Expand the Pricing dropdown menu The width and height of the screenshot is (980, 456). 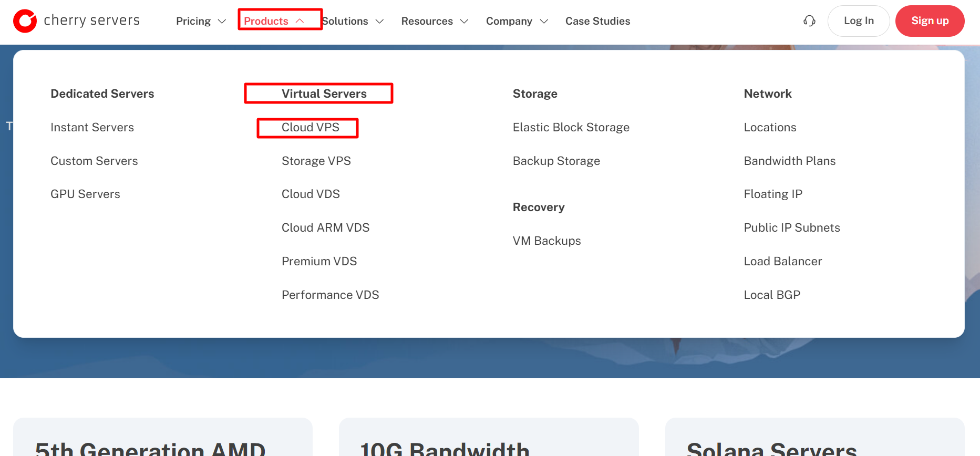tap(201, 21)
